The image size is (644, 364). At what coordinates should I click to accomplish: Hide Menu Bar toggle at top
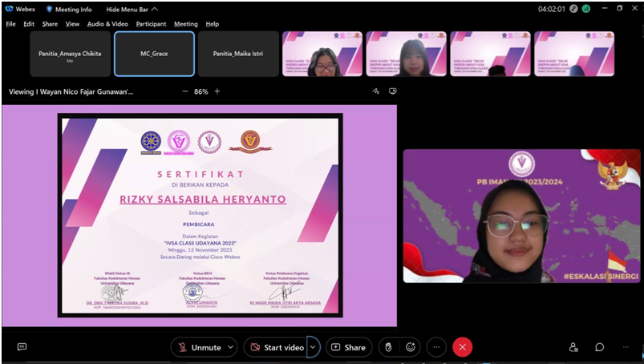pos(136,9)
